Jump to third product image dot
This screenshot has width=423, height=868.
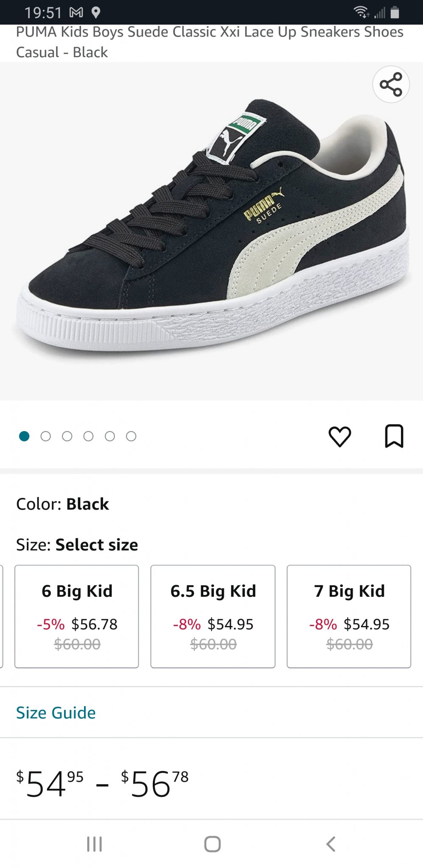coord(67,436)
